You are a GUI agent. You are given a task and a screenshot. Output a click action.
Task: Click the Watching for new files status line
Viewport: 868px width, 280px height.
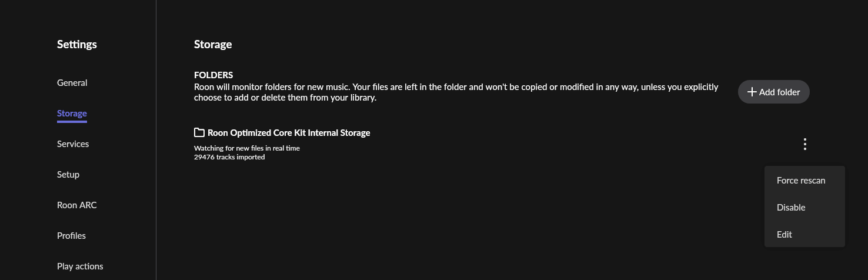247,148
